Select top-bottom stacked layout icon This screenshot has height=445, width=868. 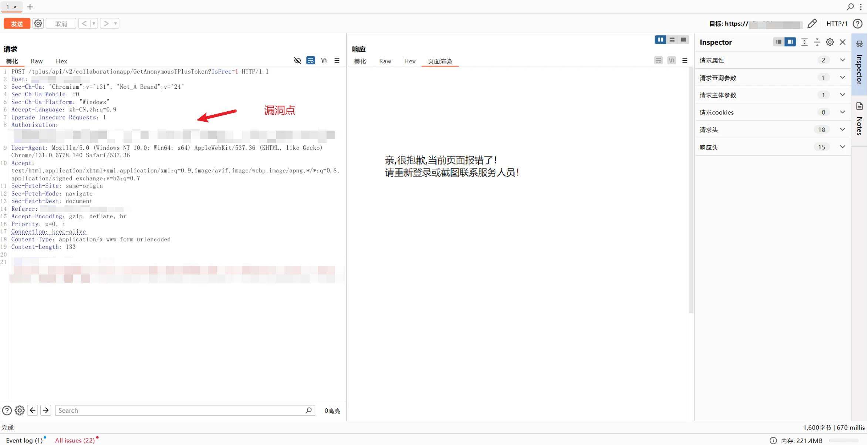coord(672,40)
